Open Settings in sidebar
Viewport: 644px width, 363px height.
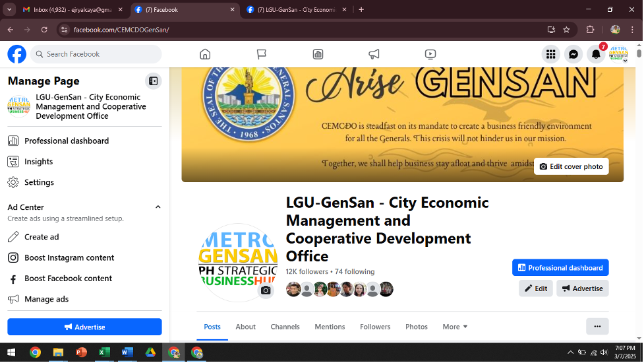point(84,182)
